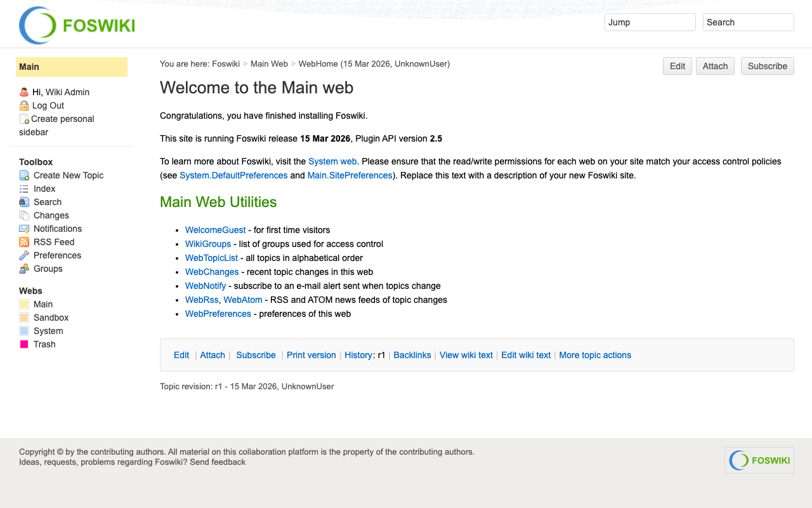Click Print version in the bottom action bar
The width and height of the screenshot is (812, 508).
pyautogui.click(x=311, y=355)
